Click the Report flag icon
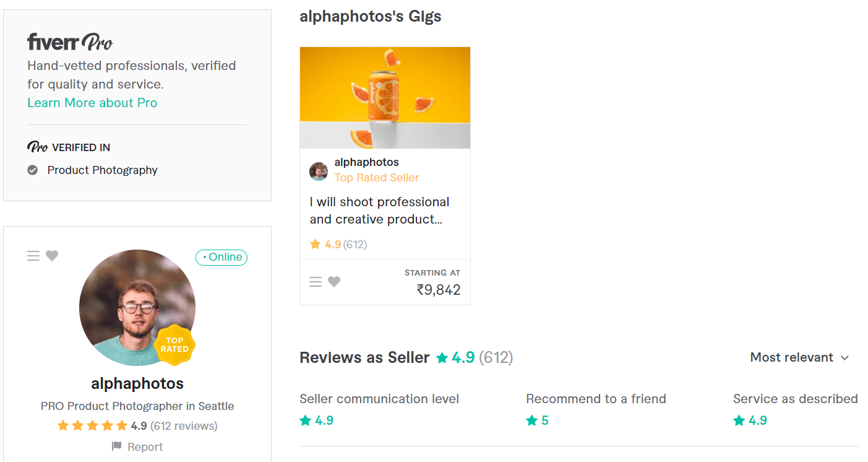Viewport: 868px width, 462px height. 116,447
